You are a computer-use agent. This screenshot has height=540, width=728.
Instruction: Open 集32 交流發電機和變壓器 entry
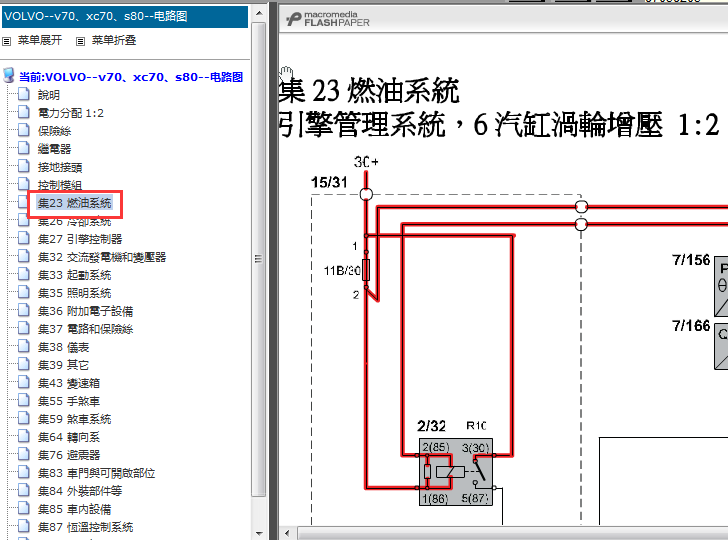[x=102, y=257]
